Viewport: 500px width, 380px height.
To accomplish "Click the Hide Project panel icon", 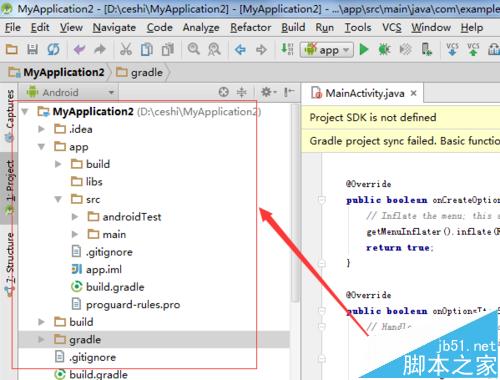I will 289,92.
